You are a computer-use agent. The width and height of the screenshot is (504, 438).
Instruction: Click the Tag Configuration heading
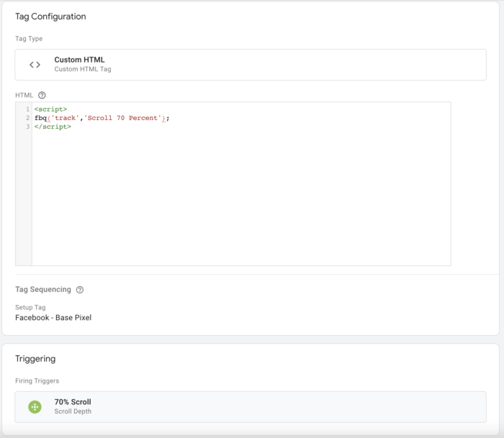click(x=50, y=17)
